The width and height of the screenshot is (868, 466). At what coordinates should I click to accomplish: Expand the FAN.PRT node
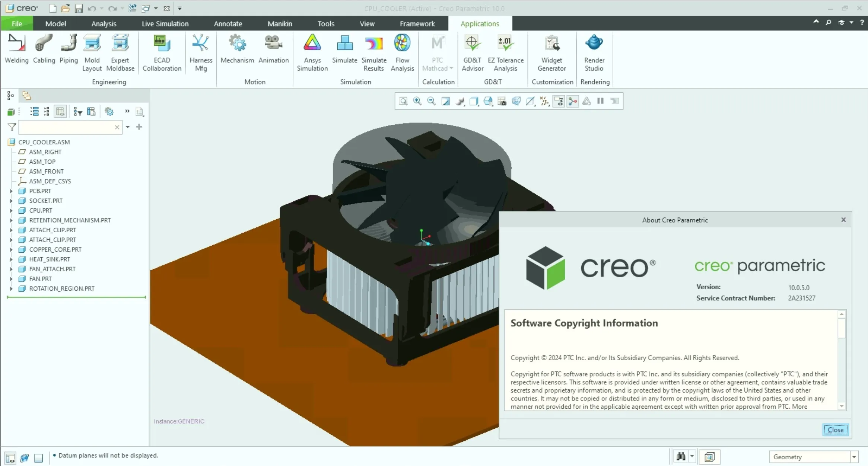point(11,279)
